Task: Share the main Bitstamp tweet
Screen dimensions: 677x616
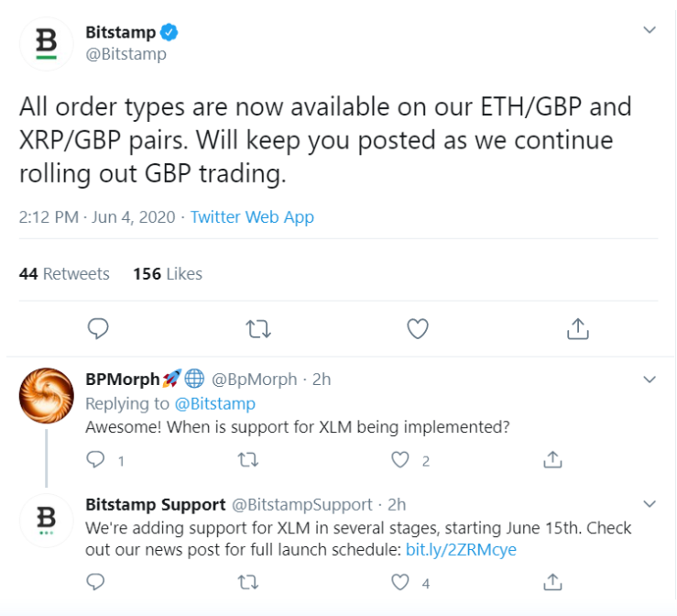Action: 578,329
